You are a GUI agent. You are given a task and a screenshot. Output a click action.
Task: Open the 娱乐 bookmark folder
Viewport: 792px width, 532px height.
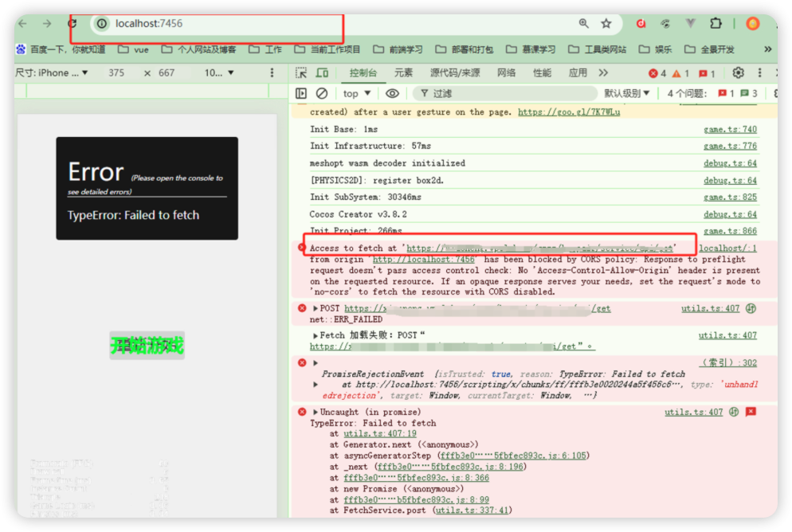tap(655, 49)
